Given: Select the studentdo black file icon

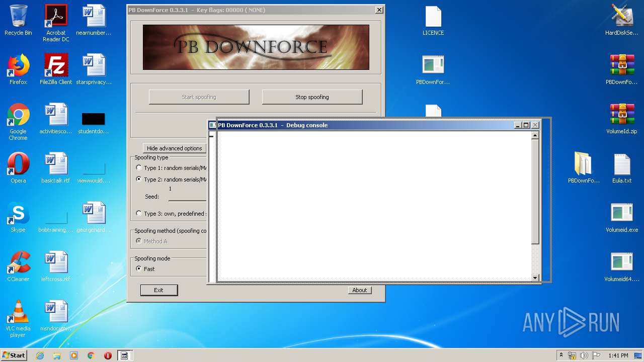Looking at the screenshot, I should pos(94,123).
